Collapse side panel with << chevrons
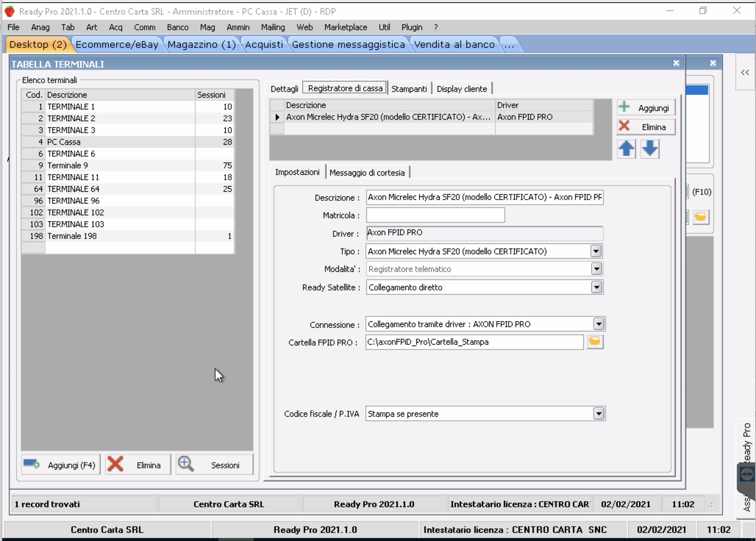 pos(745,72)
